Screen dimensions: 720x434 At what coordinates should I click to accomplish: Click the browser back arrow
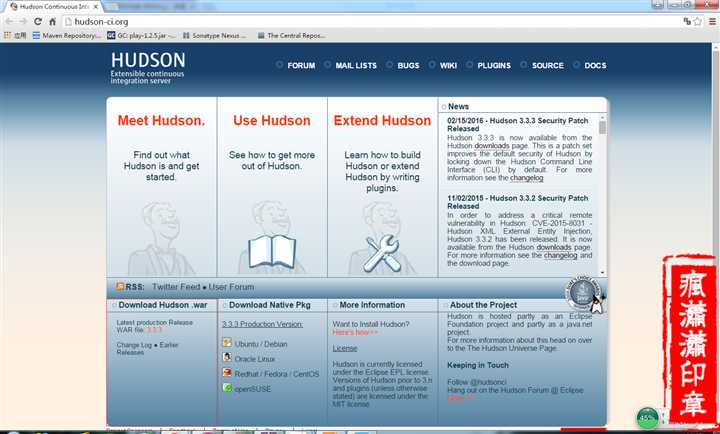click(x=9, y=22)
